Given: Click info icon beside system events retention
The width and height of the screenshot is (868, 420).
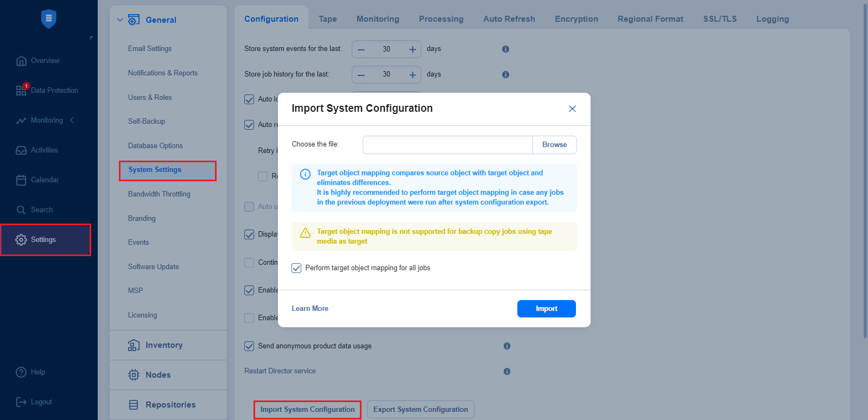Looking at the screenshot, I should (x=505, y=49).
